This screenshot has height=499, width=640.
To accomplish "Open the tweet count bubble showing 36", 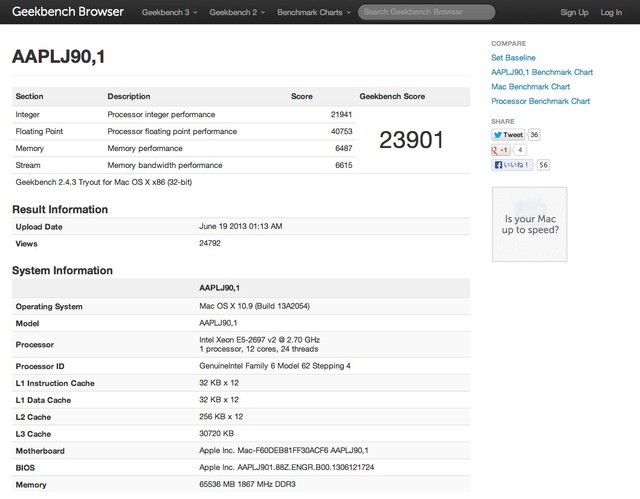I will (534, 135).
